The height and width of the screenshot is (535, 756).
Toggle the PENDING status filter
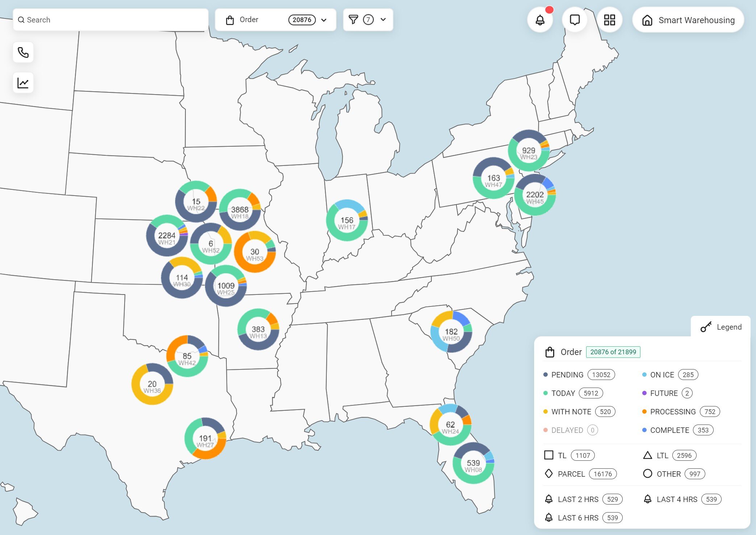tap(567, 375)
